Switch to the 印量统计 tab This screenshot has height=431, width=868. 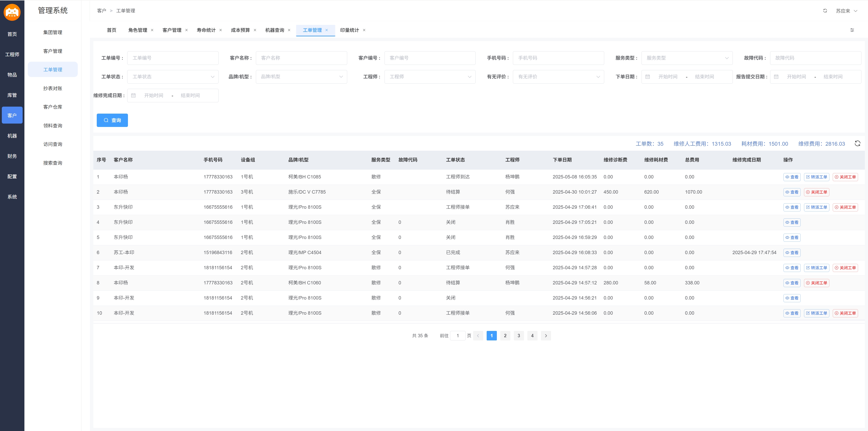[349, 30]
